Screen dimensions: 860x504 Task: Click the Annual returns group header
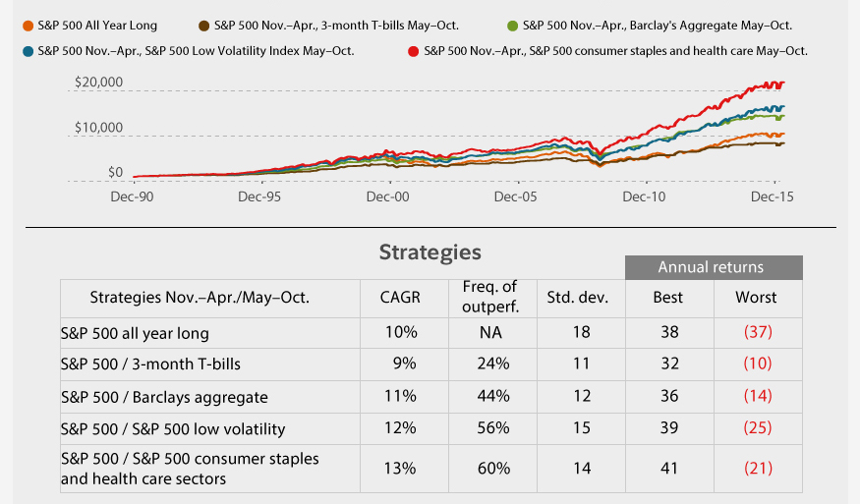711,266
